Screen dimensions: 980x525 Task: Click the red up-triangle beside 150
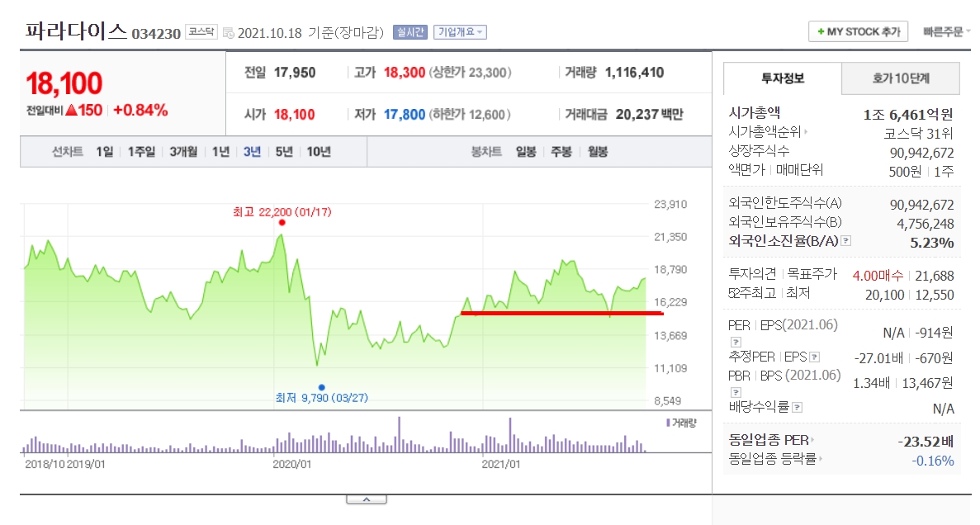(71, 110)
